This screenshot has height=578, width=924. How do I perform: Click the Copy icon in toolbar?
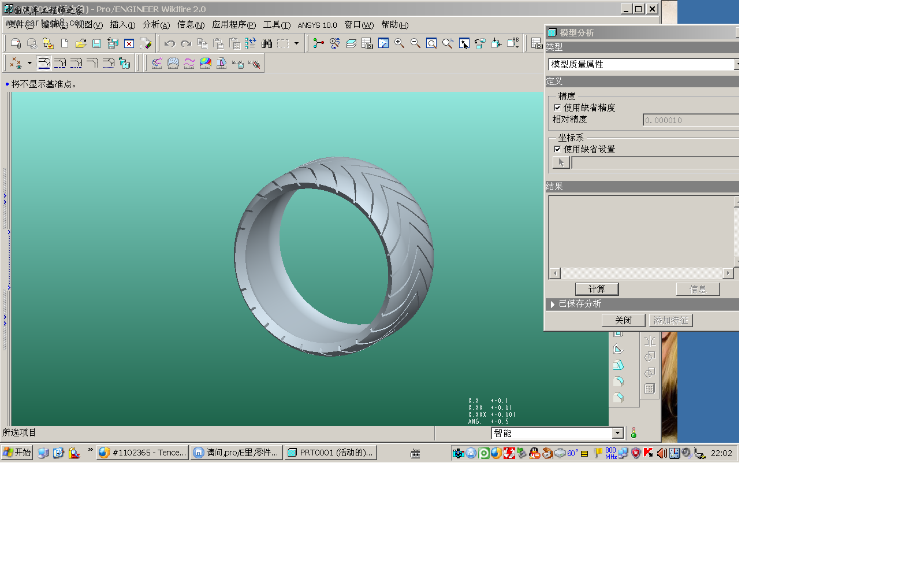click(202, 43)
